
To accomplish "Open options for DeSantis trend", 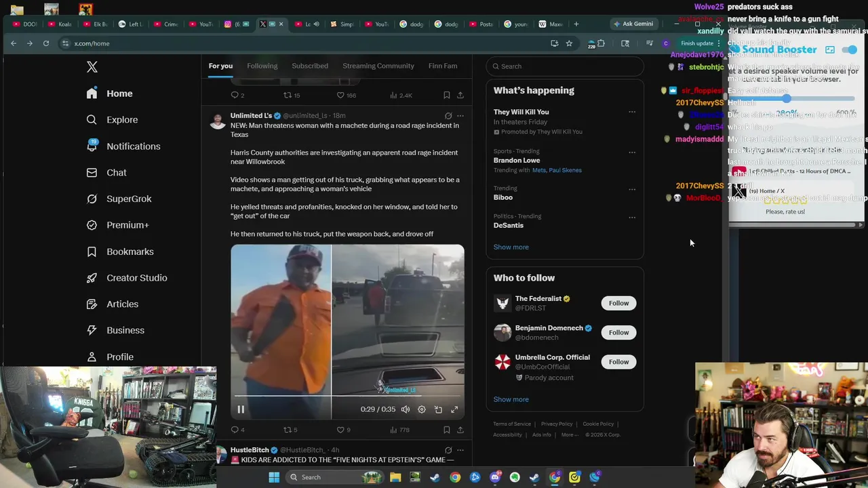I will (632, 217).
